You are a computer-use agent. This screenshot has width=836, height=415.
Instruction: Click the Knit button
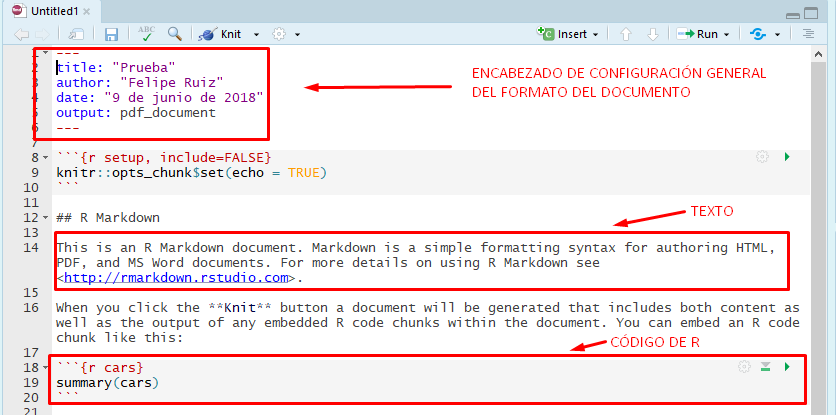click(x=220, y=34)
